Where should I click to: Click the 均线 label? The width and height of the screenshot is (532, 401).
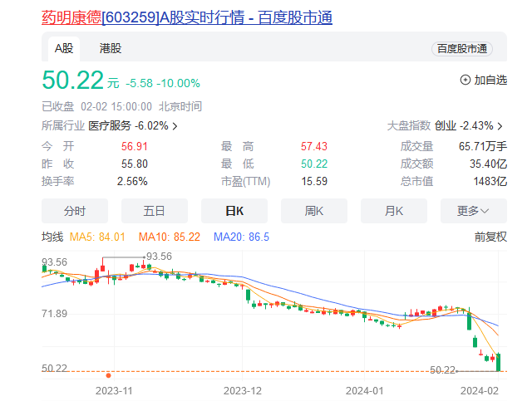coord(52,237)
